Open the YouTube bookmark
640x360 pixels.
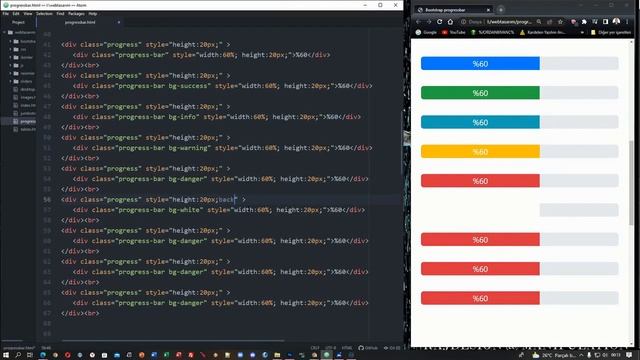coord(453,32)
